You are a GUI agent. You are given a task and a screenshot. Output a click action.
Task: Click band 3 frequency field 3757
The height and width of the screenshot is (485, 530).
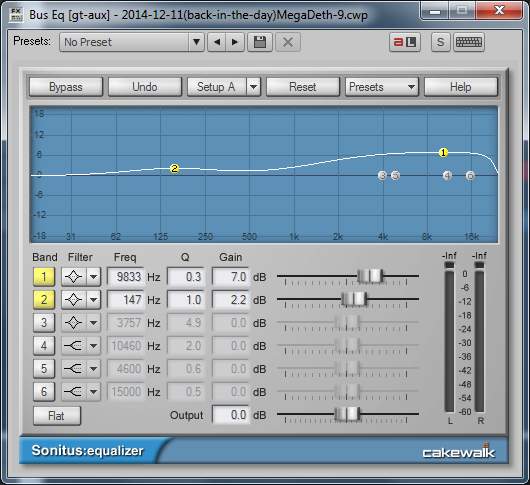pyautogui.click(x=126, y=323)
